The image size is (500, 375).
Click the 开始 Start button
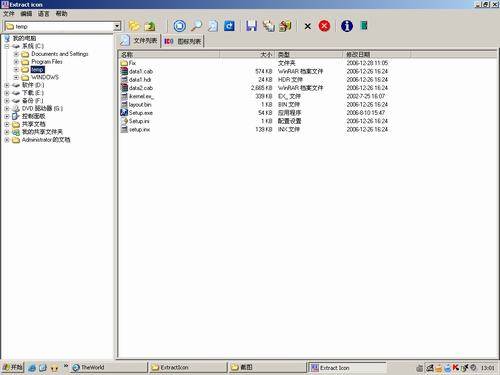pos(12,367)
